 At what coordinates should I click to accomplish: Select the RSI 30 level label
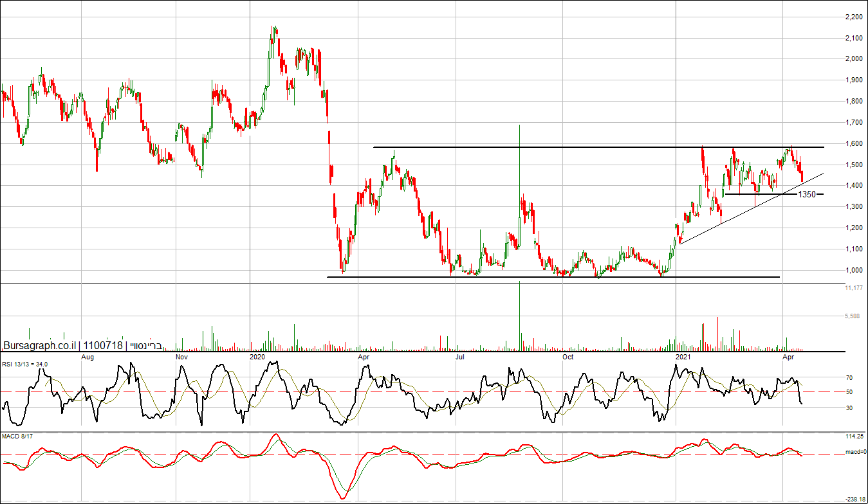coord(849,408)
